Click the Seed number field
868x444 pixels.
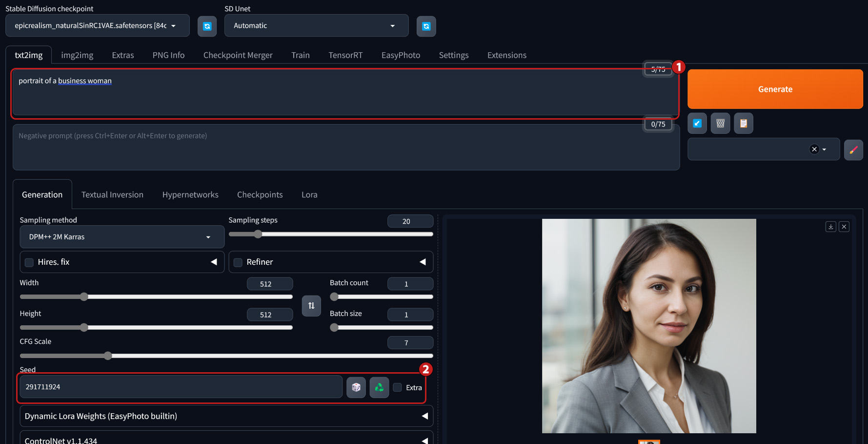click(181, 387)
